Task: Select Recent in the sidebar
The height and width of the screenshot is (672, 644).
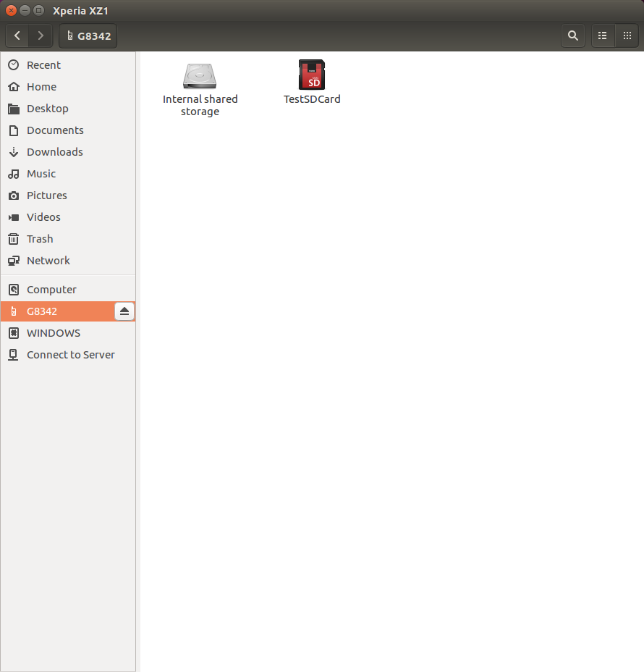Action: click(x=43, y=65)
